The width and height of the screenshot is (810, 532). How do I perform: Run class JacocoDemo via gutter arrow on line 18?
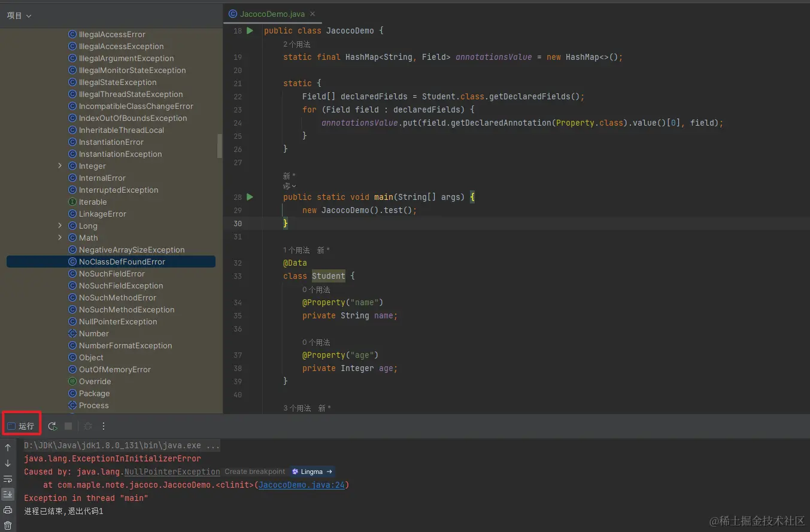[250, 31]
